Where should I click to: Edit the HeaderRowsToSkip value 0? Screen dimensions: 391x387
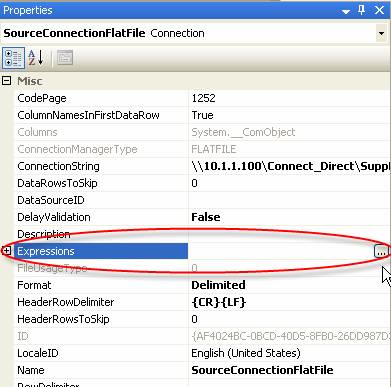(195, 319)
